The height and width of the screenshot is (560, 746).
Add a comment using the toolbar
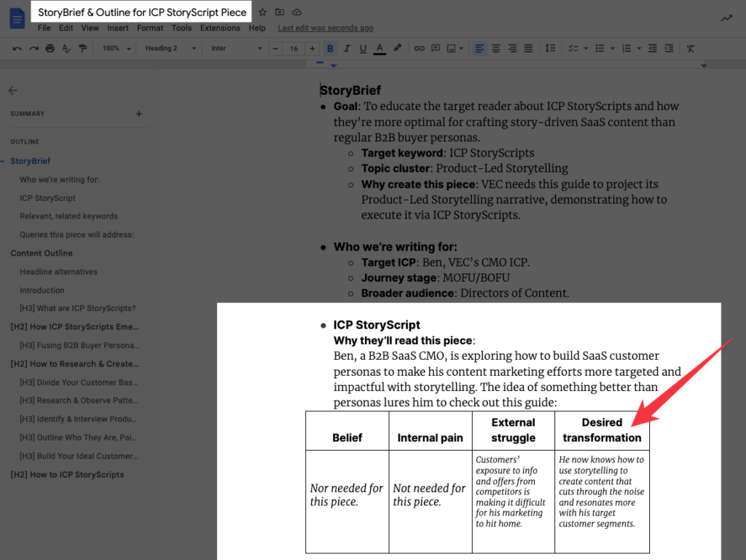tap(436, 49)
